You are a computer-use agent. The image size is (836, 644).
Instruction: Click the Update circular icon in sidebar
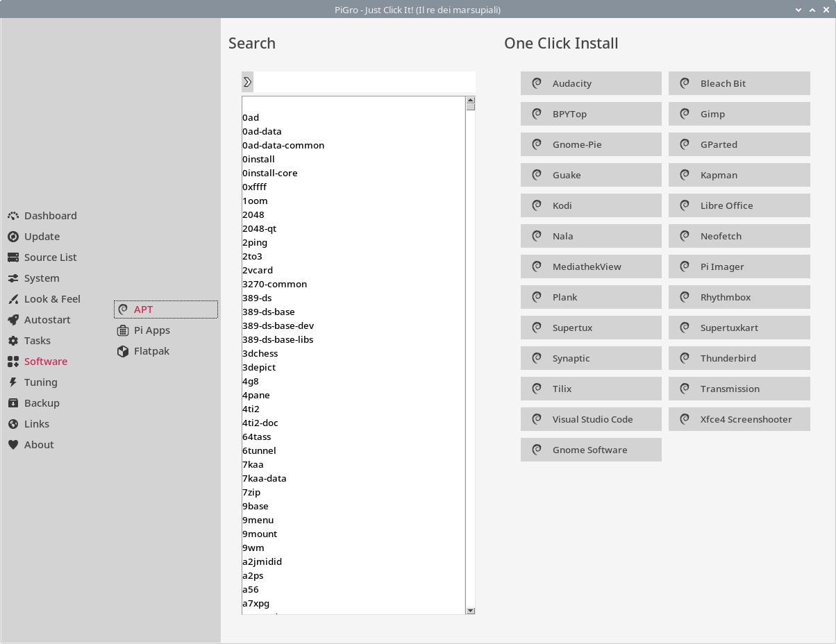coord(13,237)
